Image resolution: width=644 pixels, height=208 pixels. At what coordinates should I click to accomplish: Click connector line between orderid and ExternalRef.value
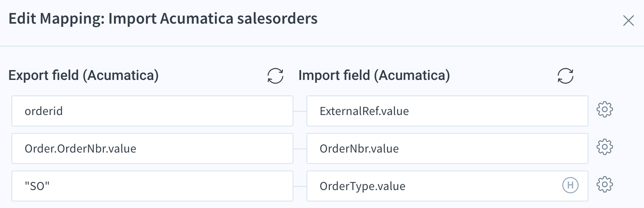point(300,111)
